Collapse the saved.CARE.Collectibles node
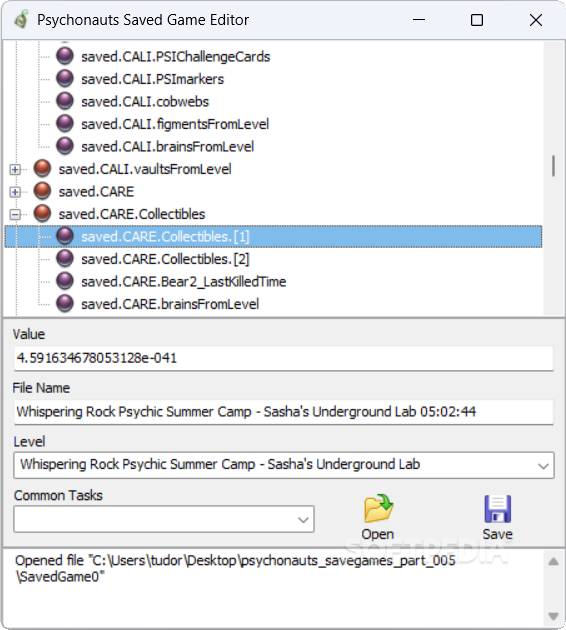Viewport: 566px width, 630px height. tap(15, 215)
